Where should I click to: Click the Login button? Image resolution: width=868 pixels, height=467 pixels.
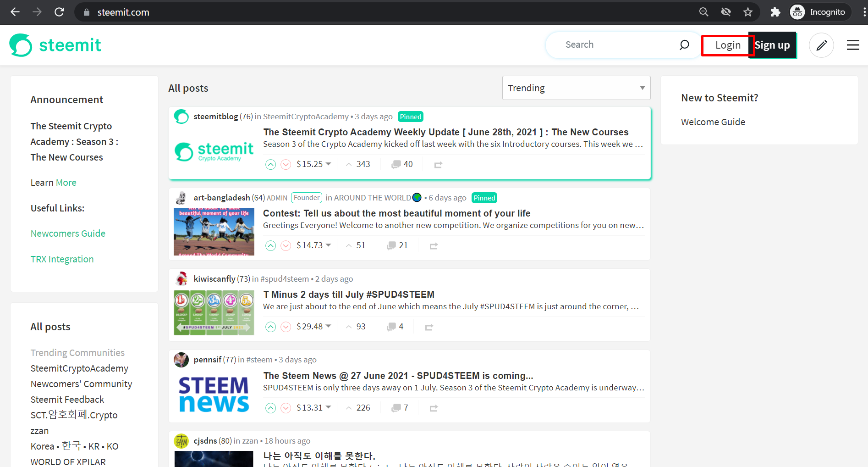point(728,45)
